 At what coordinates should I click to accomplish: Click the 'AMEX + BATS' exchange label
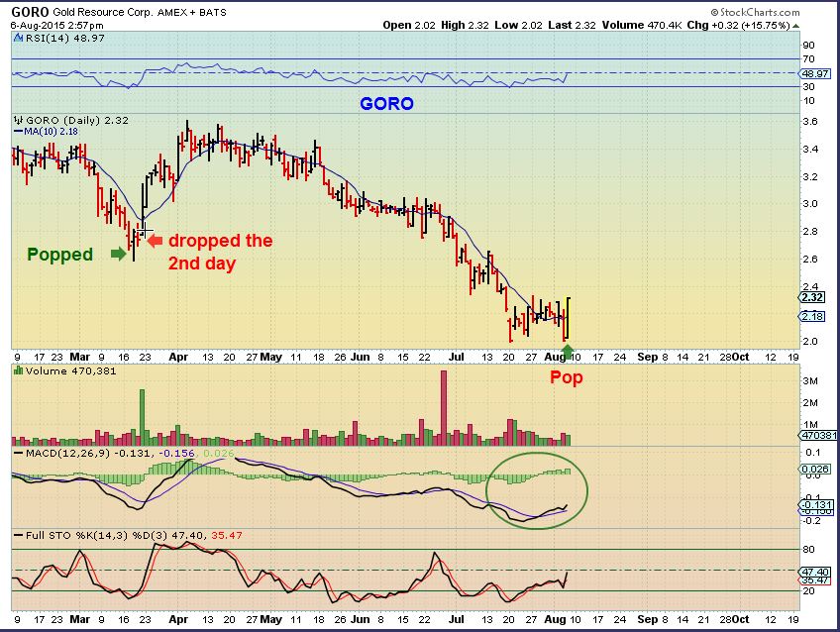[x=192, y=12]
